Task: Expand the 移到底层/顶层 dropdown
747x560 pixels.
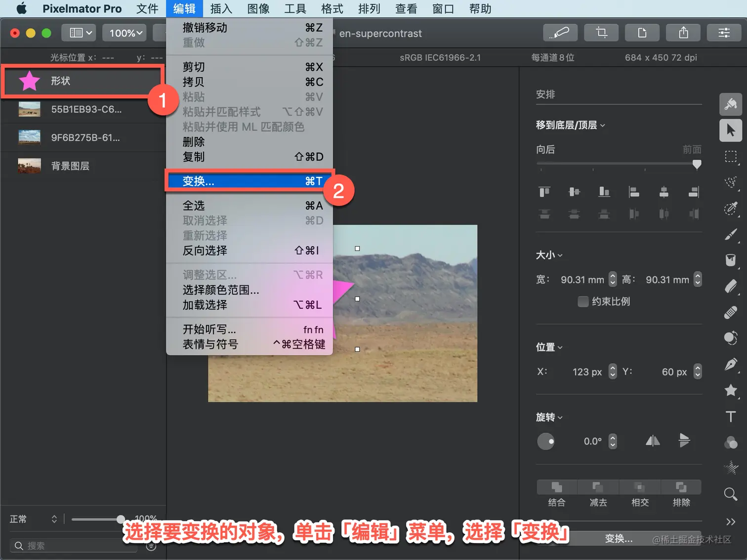Action: click(x=570, y=125)
